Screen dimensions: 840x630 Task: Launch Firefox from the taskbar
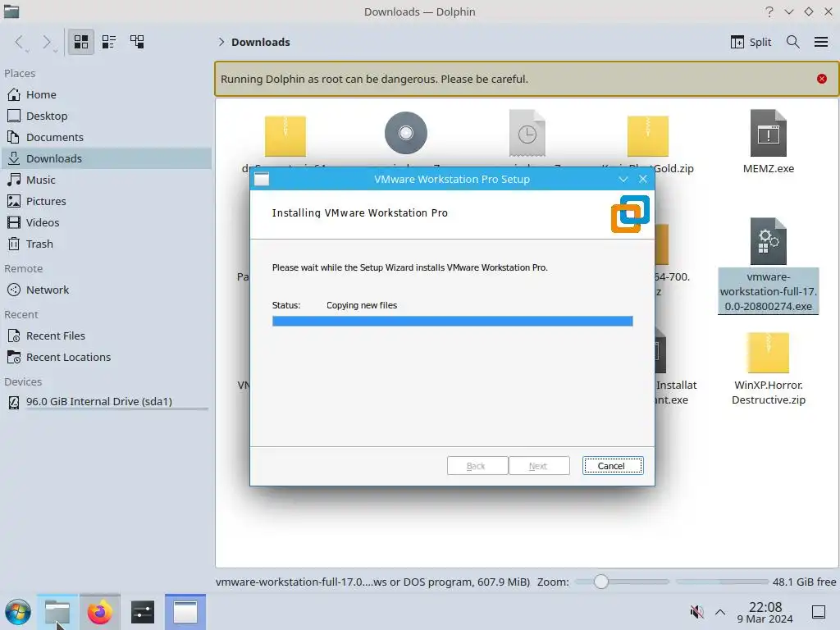99,612
